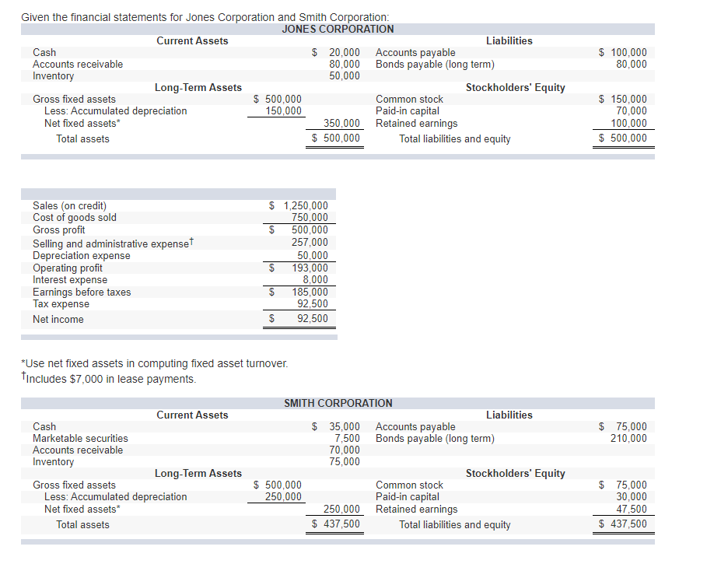Click Jones Common stock $150,000
The height and width of the screenshot is (564, 728).
[622, 100]
